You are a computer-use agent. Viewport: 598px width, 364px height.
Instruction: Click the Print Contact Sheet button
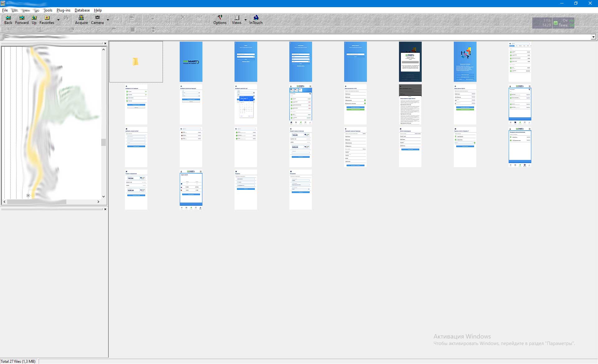tap(88, 30)
